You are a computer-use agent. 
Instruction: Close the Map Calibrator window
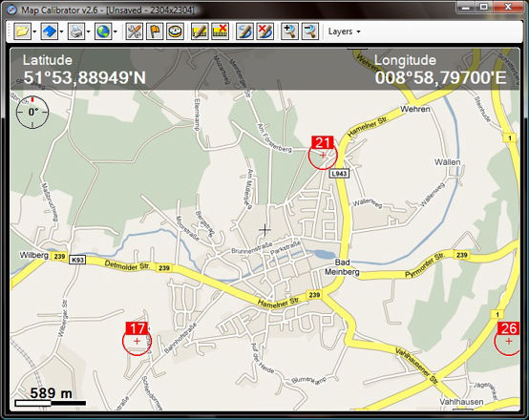click(508, 7)
